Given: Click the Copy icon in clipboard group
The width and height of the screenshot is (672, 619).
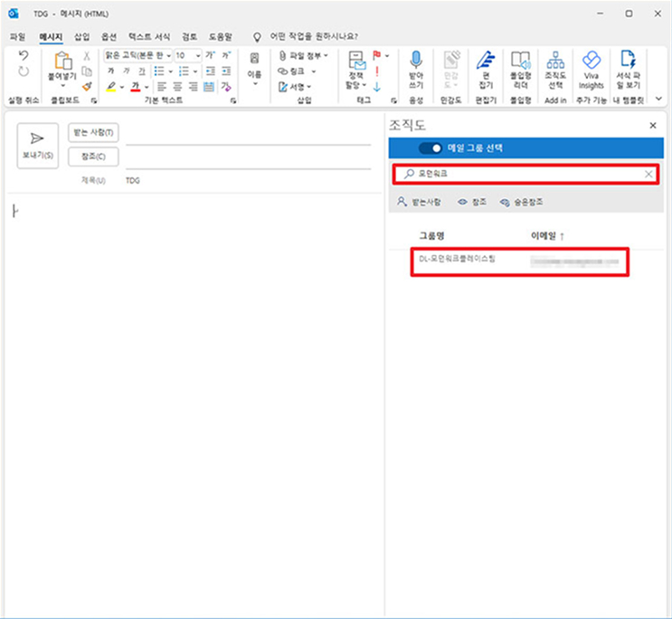Looking at the screenshot, I should tap(87, 71).
